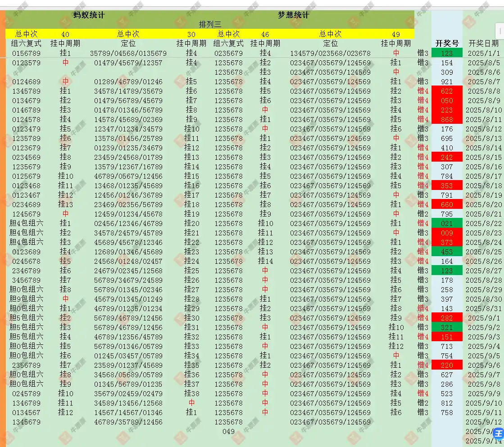Select the cell containing 134579/023568/023678
This screenshot has height=447, width=504.
pyautogui.click(x=330, y=53)
